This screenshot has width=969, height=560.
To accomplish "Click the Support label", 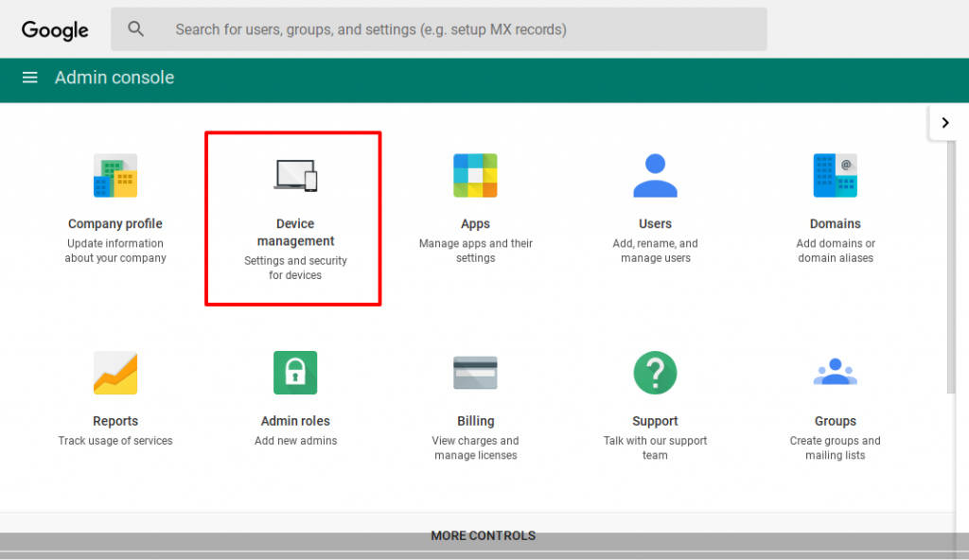I will coord(655,421).
